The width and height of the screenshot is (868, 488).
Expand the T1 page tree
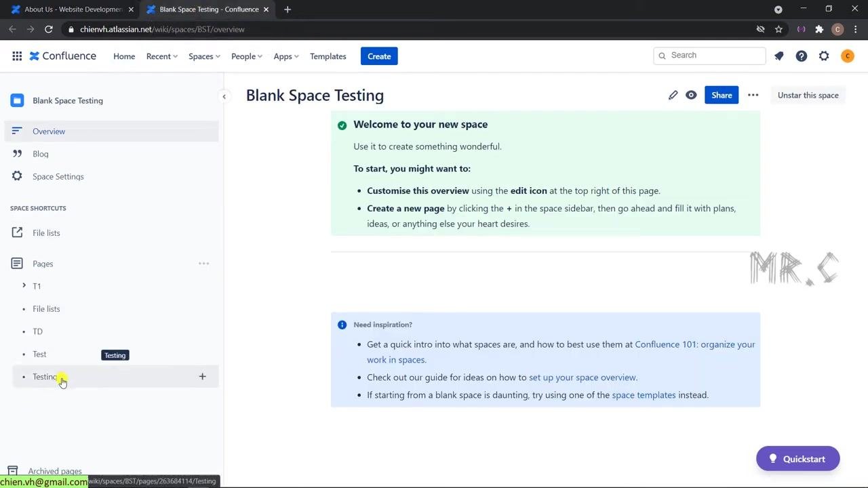coord(24,286)
